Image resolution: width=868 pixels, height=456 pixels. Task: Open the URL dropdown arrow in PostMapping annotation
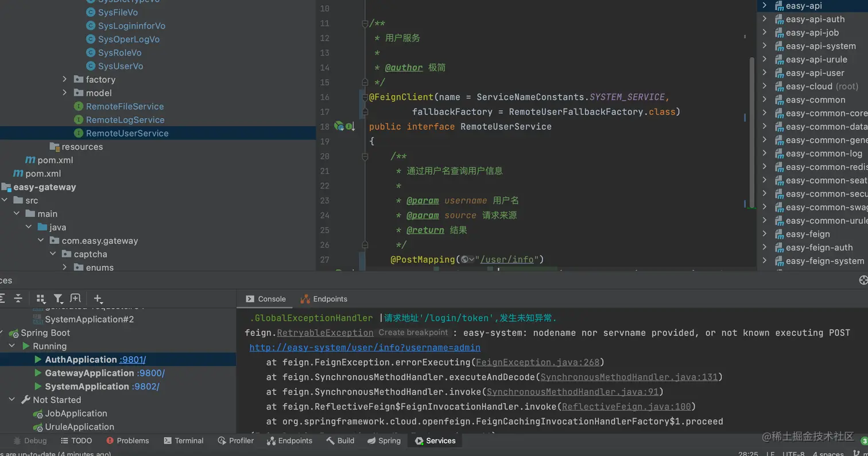472,259
